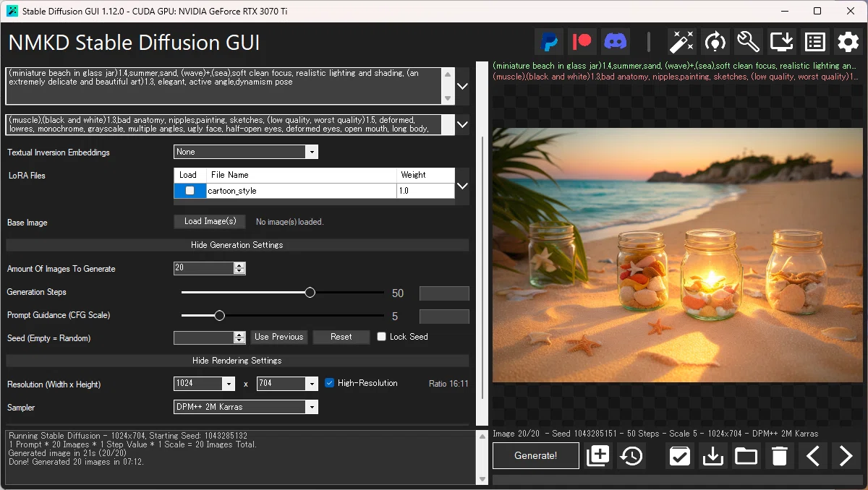Click the Generate! button
This screenshot has width=868, height=490.
pos(536,456)
